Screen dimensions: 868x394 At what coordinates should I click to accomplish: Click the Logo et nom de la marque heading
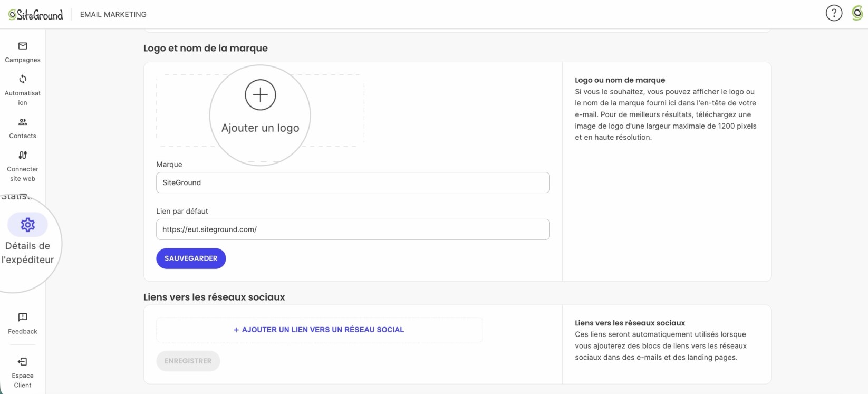point(206,48)
